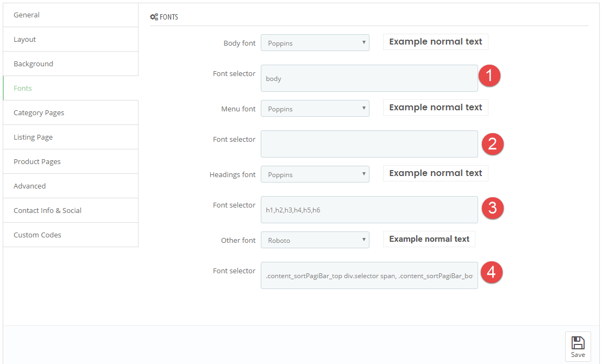Click the Save floppy disk icon
The image size is (602, 364).
coord(578,342)
